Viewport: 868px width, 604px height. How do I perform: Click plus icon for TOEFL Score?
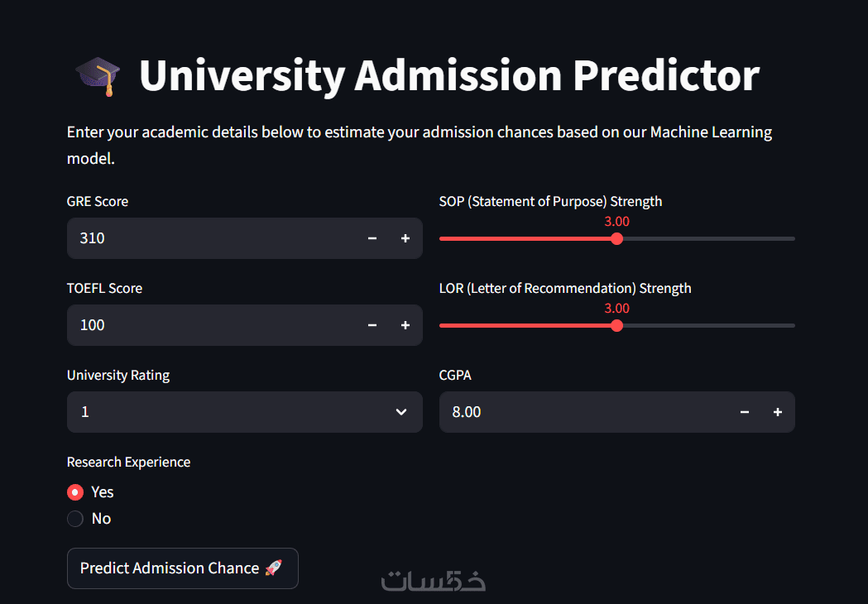point(405,325)
